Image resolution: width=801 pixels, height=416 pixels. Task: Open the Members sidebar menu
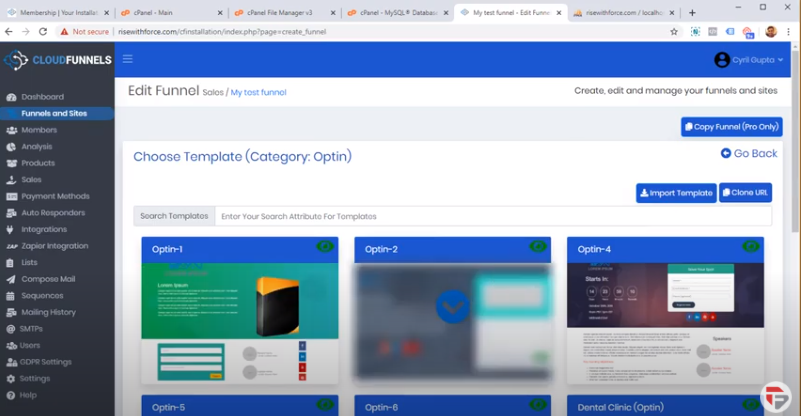click(x=39, y=130)
